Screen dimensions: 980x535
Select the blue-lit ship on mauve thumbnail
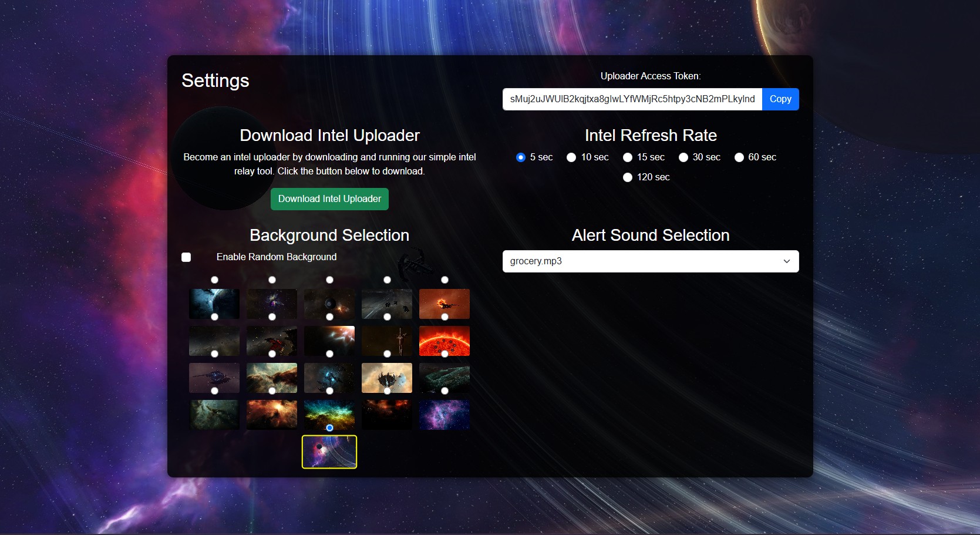click(x=214, y=378)
